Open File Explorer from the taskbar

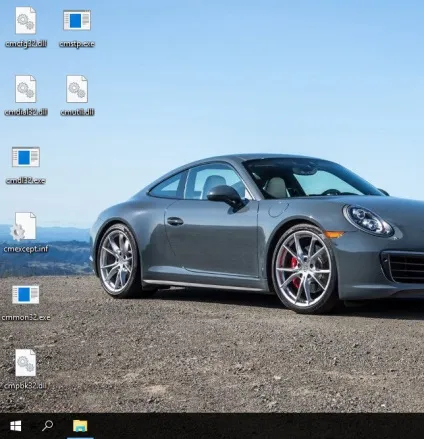click(x=80, y=426)
